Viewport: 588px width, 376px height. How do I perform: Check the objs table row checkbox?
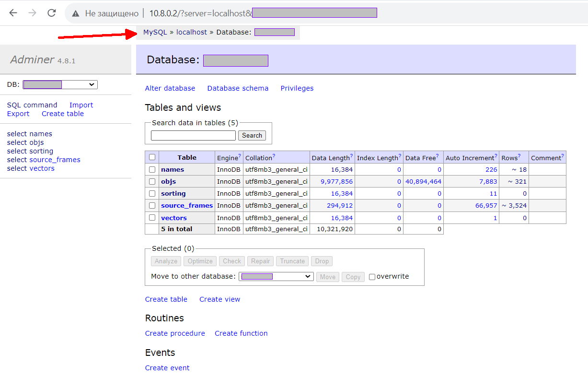[152, 181]
